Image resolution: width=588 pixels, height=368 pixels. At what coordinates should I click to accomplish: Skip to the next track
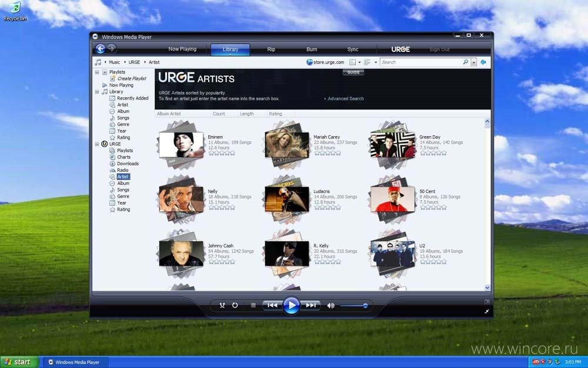[x=311, y=305]
